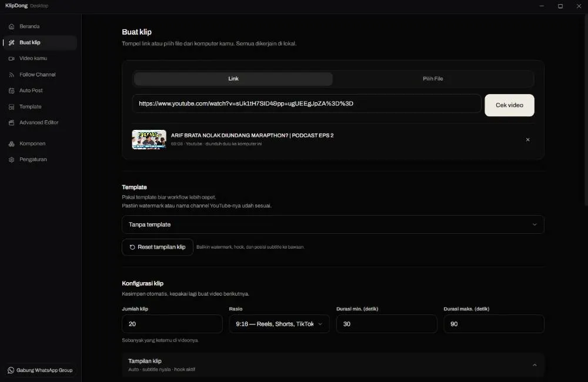This screenshot has height=382, width=588.
Task: Remove the Arif Brata podcast video
Action: point(527,139)
